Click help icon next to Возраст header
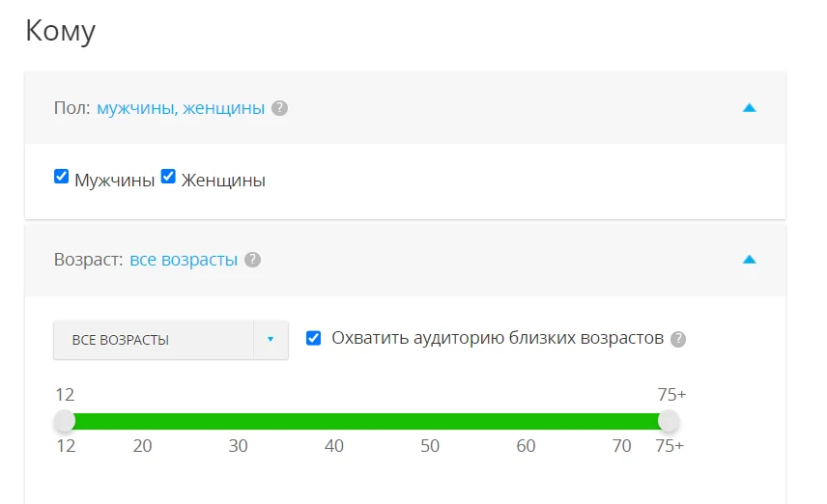 click(253, 260)
